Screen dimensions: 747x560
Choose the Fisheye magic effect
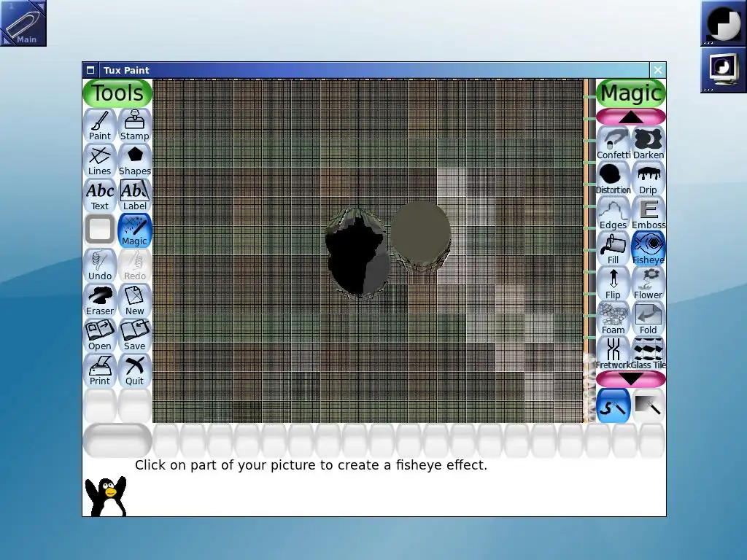pos(649,249)
